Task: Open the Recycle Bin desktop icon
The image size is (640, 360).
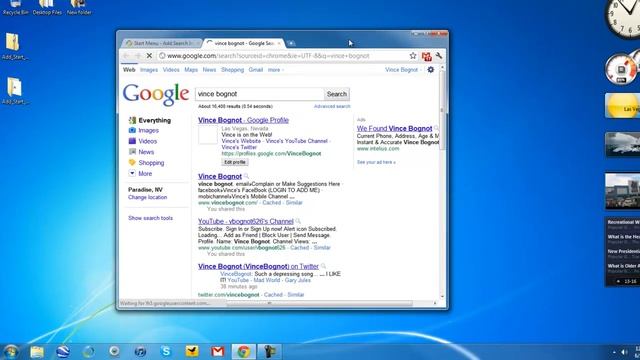Action: (16, 7)
